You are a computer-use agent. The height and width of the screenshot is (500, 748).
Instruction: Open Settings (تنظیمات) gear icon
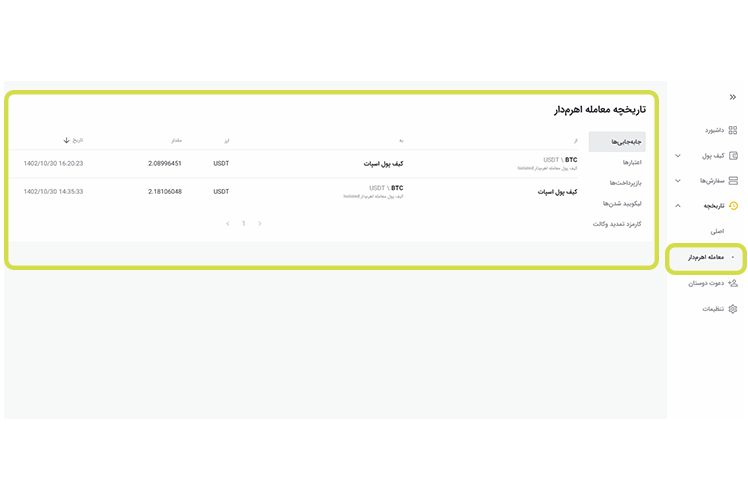pos(733,309)
